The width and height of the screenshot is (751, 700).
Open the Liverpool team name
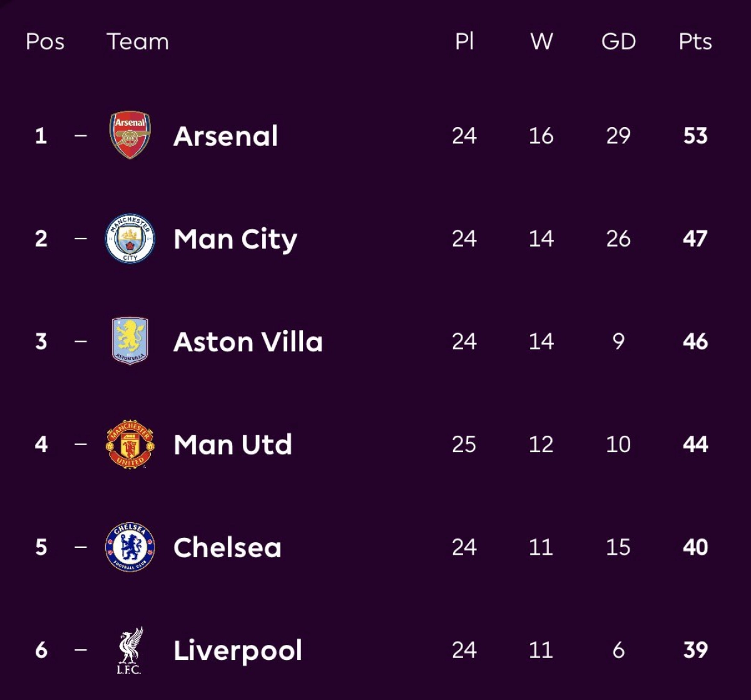238,651
